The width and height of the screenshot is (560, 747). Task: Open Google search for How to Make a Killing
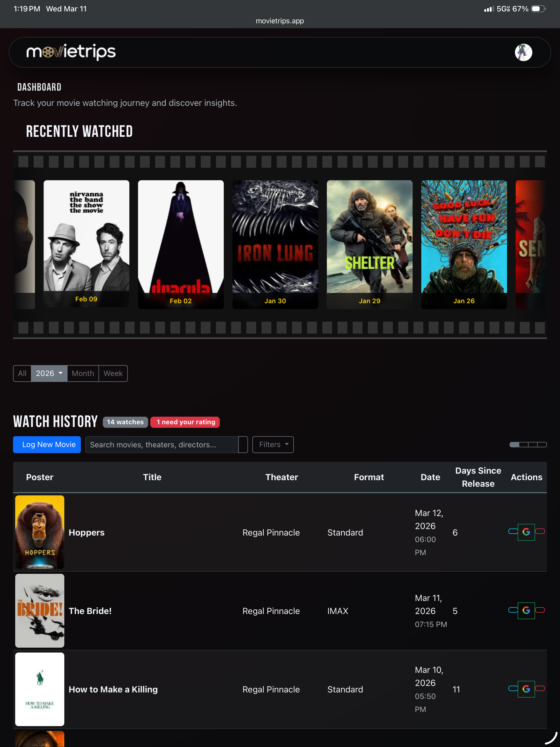tap(526, 689)
